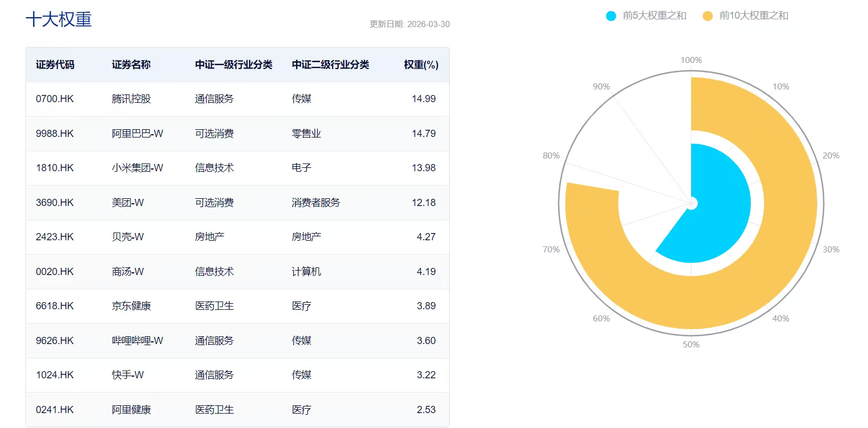The width and height of the screenshot is (868, 428).
Task: Select stock name 阿里健康
Action: click(x=131, y=410)
